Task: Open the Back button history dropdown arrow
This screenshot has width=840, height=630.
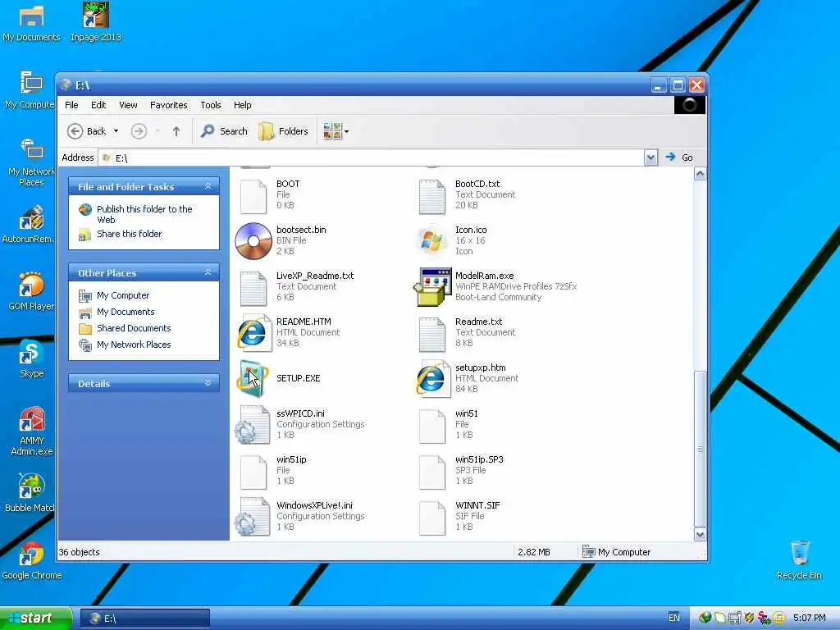Action: pyautogui.click(x=116, y=131)
